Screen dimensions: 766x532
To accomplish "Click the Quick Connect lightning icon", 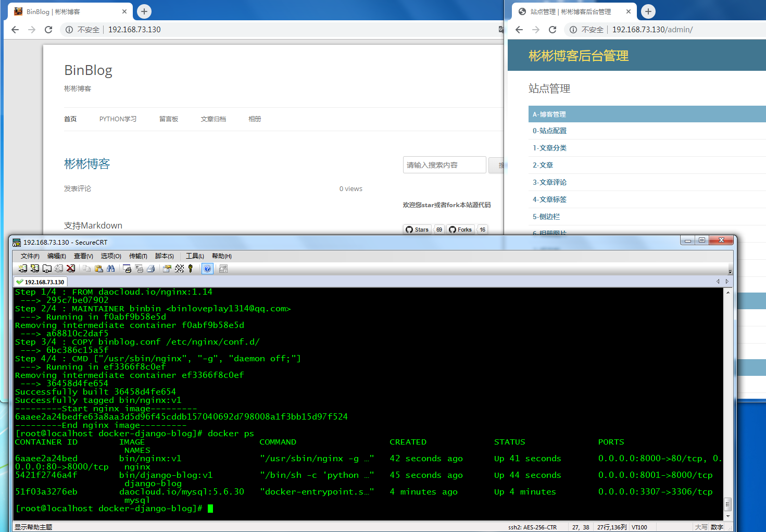I will pyautogui.click(x=35, y=269).
